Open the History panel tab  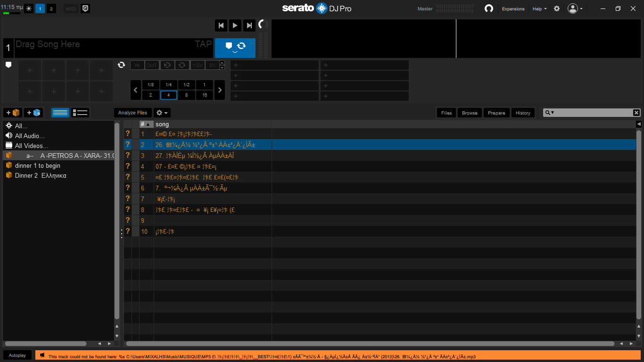pyautogui.click(x=523, y=113)
